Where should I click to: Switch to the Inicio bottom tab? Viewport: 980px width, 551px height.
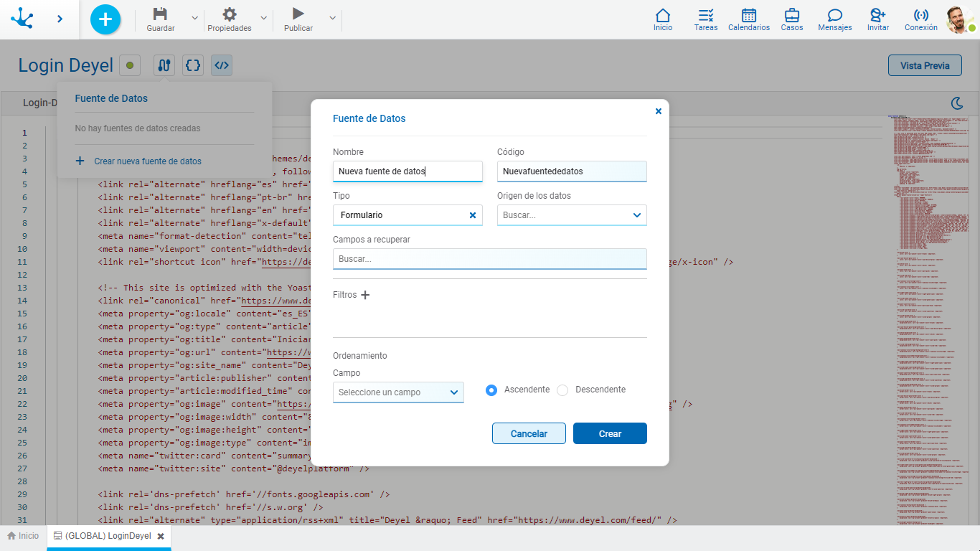(23, 536)
